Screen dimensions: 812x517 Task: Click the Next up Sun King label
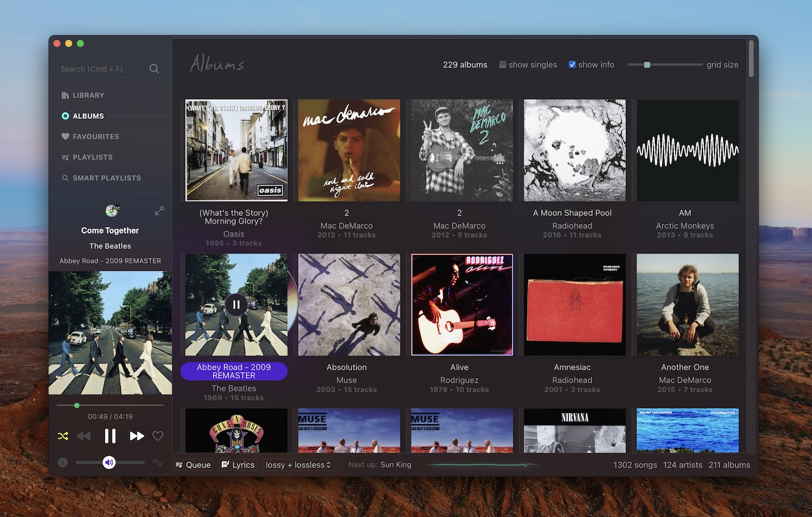[x=380, y=465]
